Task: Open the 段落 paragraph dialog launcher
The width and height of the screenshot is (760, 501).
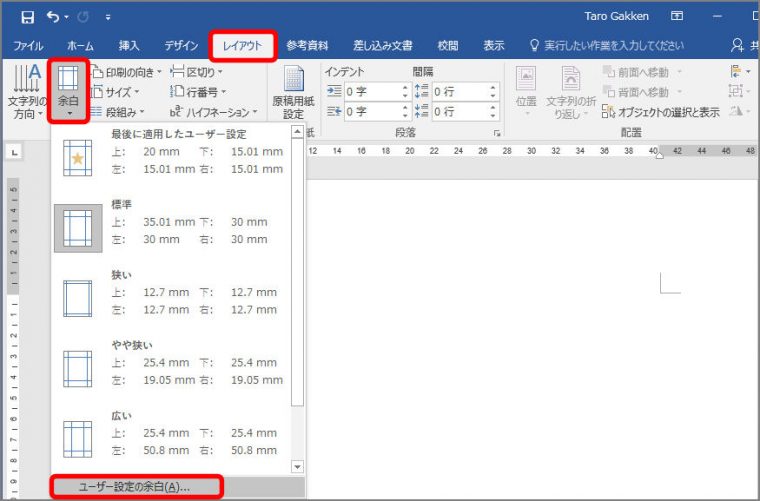Action: click(x=497, y=133)
